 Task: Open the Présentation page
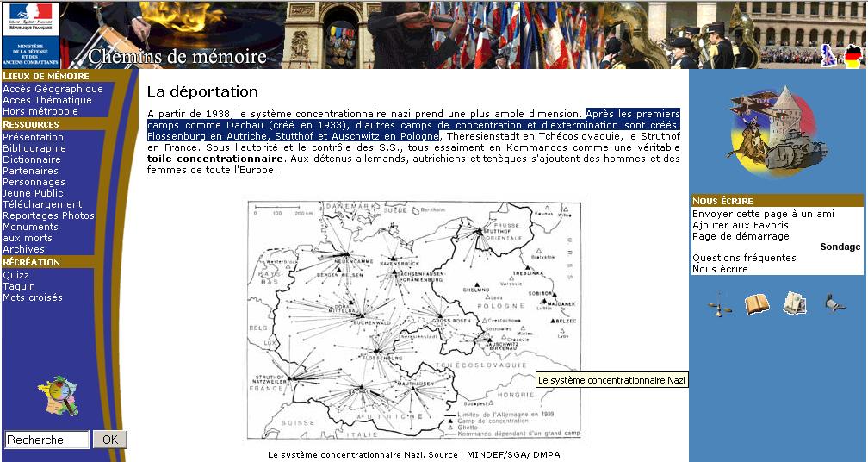[33, 137]
